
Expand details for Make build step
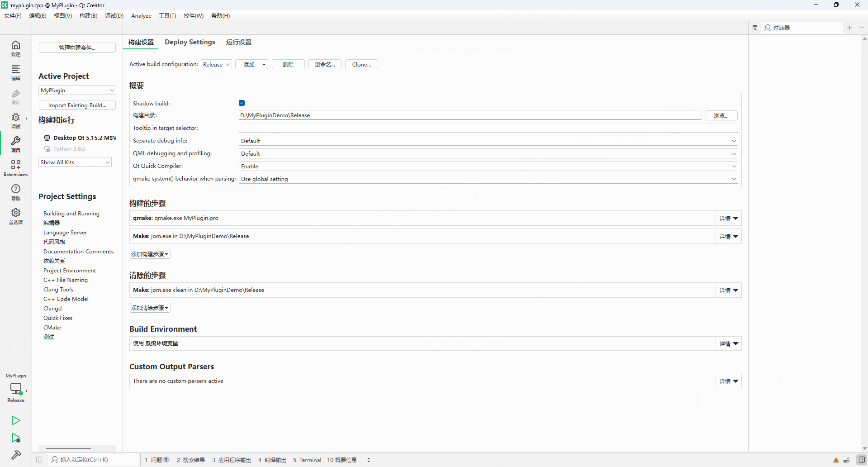[729, 237]
